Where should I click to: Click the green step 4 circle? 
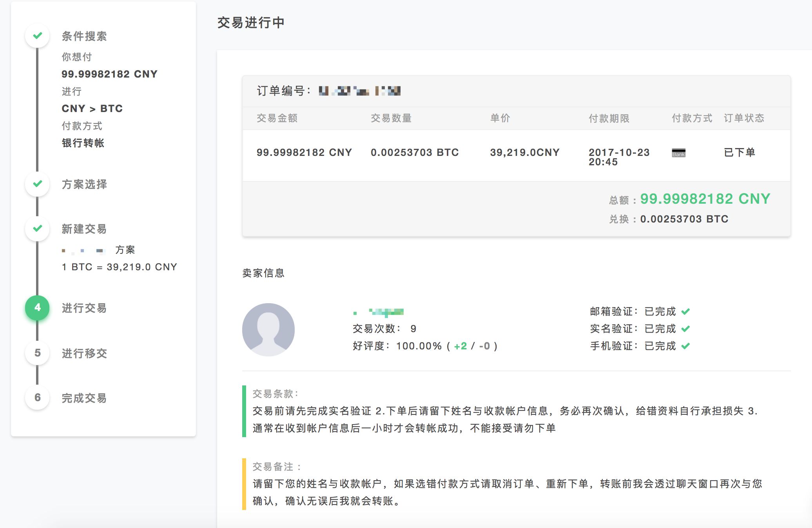click(37, 307)
